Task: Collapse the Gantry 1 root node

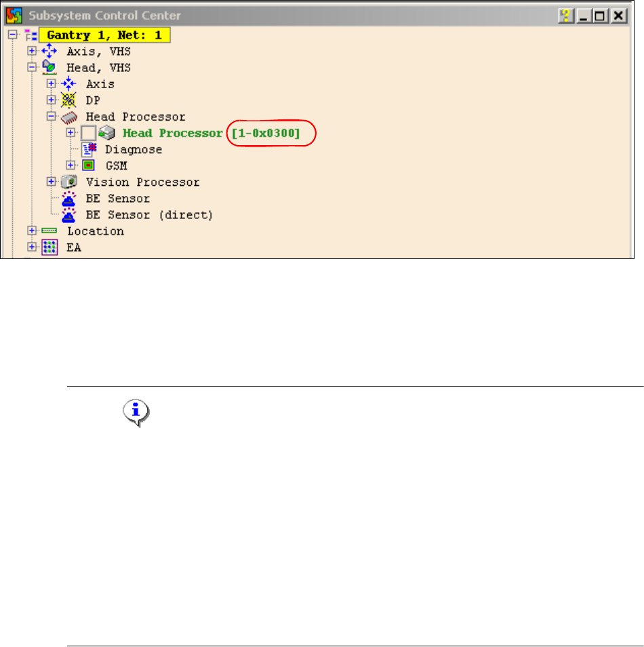Action: click(x=13, y=34)
